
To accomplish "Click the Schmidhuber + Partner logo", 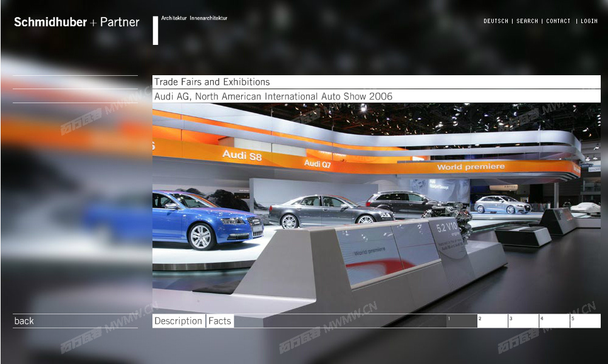I will click(77, 22).
